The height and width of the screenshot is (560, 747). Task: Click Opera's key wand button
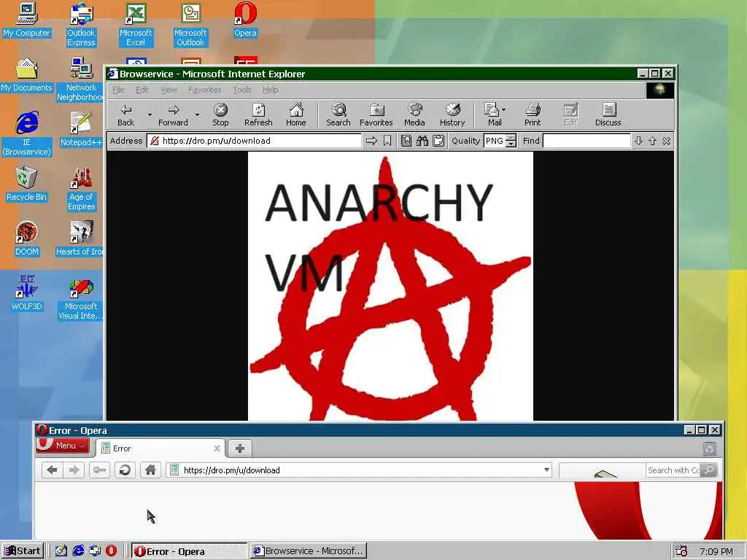coord(99,470)
